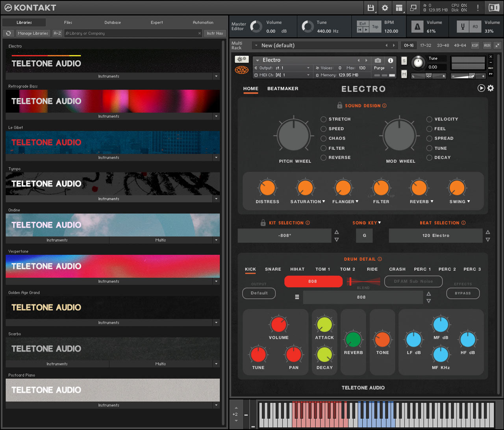Refresh libraries with the reload icon
Screen dimensions: 504x430
click(8, 34)
